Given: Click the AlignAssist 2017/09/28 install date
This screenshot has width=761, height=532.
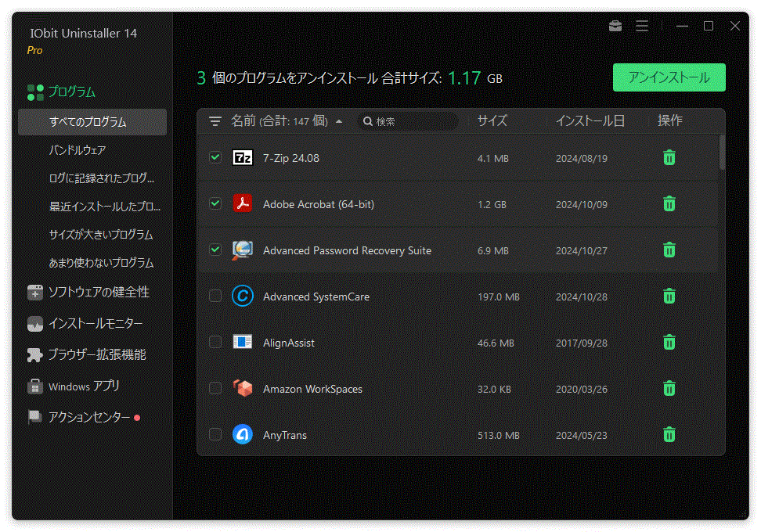Looking at the screenshot, I should 582,343.
